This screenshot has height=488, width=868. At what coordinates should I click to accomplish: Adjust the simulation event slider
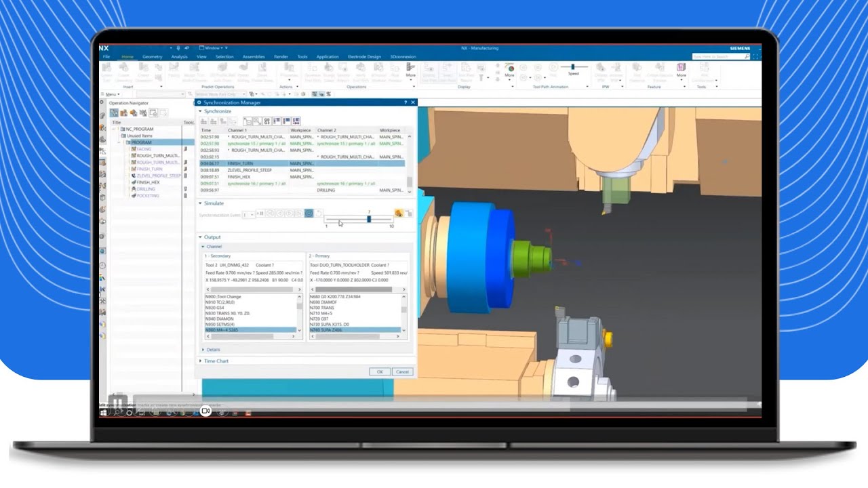coord(369,219)
